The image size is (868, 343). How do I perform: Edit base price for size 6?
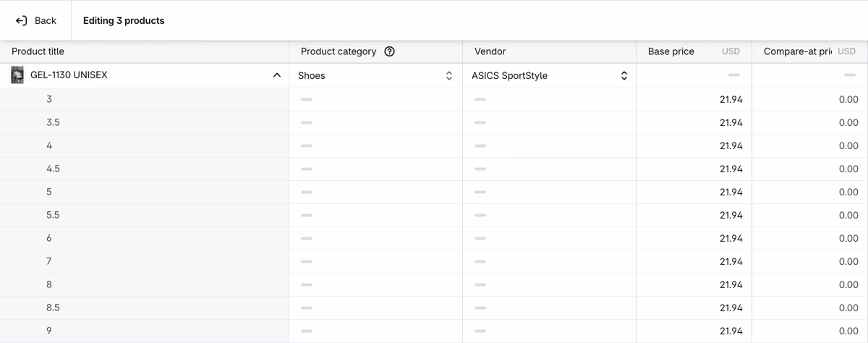(x=694, y=238)
